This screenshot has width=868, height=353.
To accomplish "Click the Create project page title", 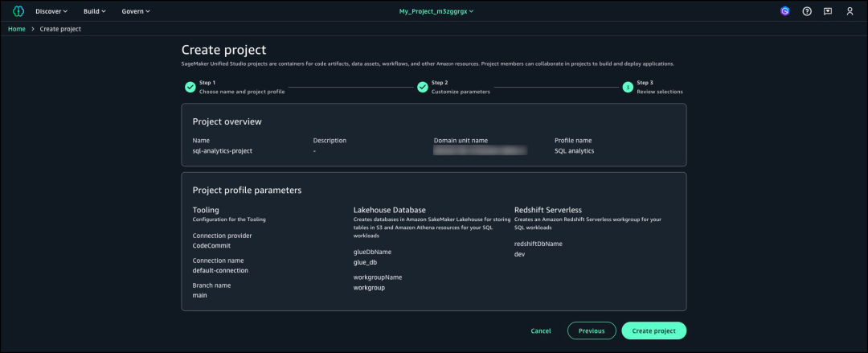I will click(x=224, y=50).
